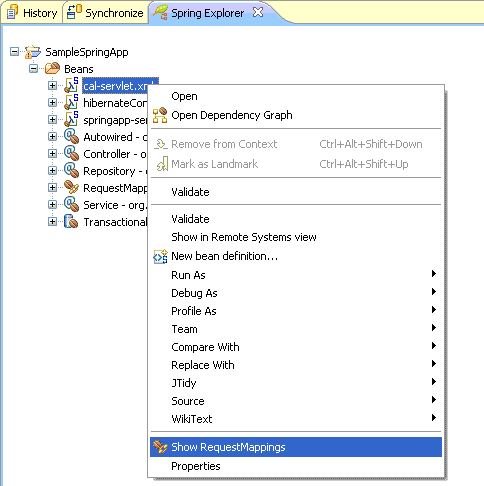The image size is (484, 486).
Task: Expand the Transactional node
Action: (52, 222)
